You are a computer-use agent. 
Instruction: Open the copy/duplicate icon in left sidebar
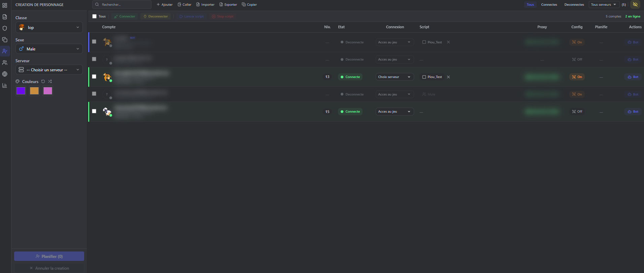pyautogui.click(x=5, y=40)
